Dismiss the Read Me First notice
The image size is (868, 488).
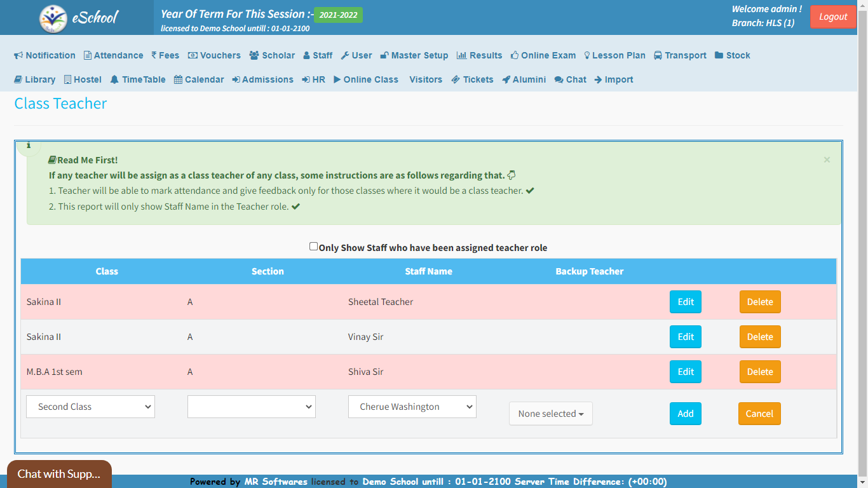827,160
